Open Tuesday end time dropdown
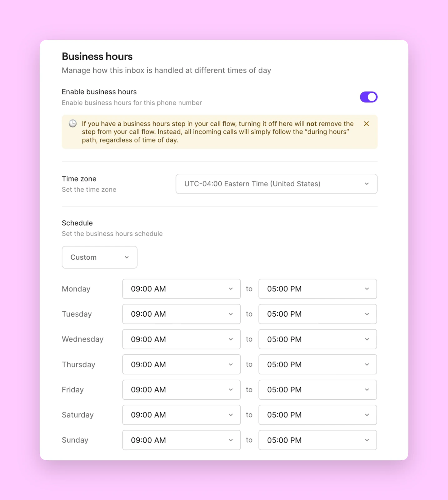The height and width of the screenshot is (500, 448). (x=318, y=314)
